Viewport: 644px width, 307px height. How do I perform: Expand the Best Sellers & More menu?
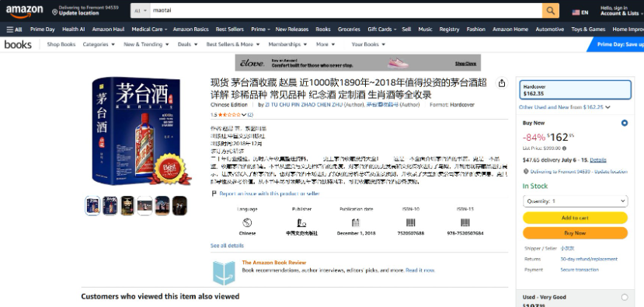pyautogui.click(x=233, y=44)
